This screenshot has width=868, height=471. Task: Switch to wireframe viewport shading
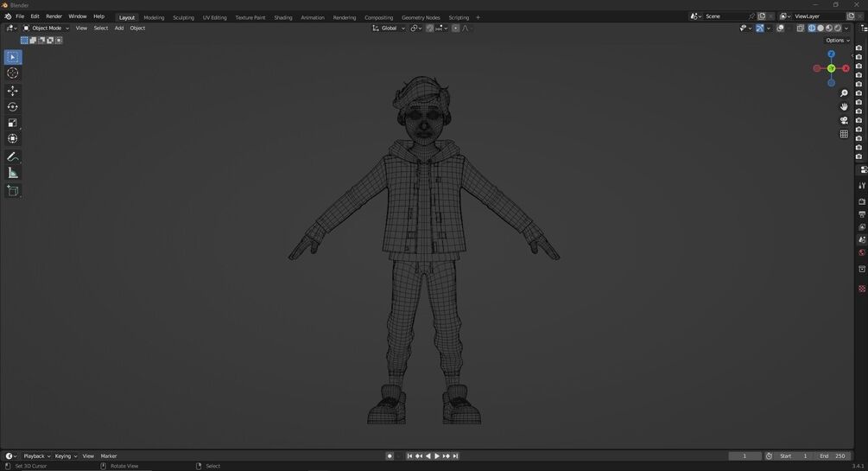point(812,29)
